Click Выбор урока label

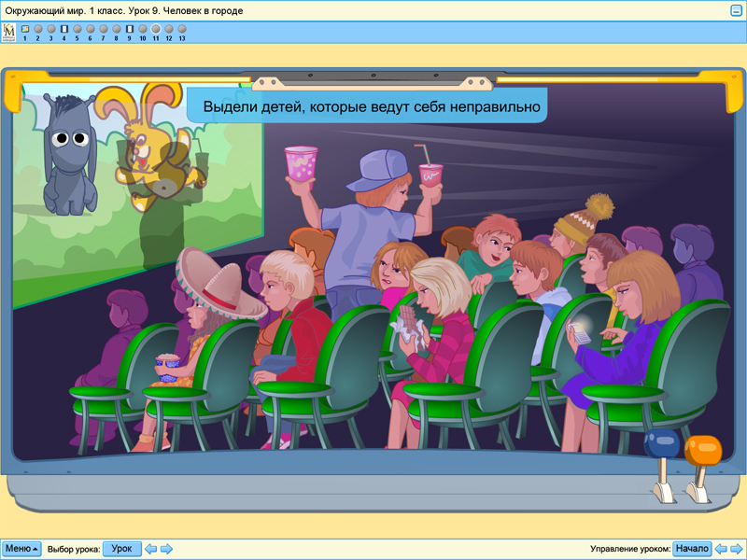[74, 549]
